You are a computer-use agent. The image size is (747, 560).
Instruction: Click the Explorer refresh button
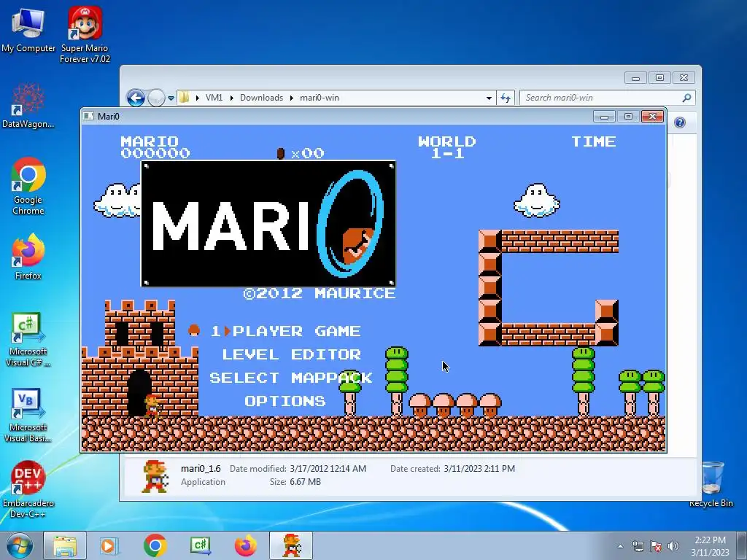point(506,98)
